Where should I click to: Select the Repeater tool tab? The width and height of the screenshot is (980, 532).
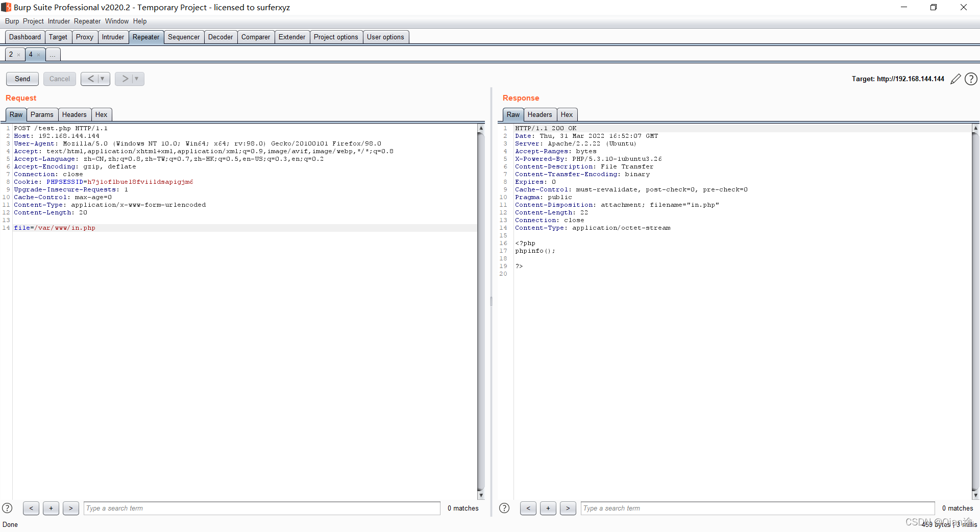(x=146, y=37)
